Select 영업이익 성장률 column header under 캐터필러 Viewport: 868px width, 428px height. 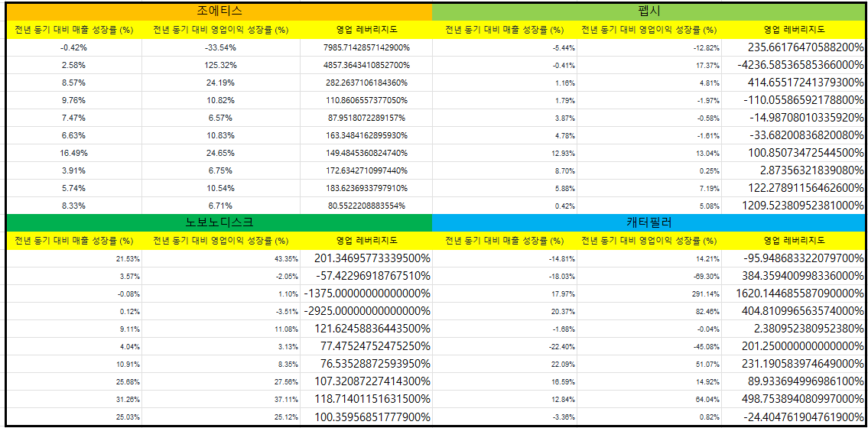(x=649, y=241)
